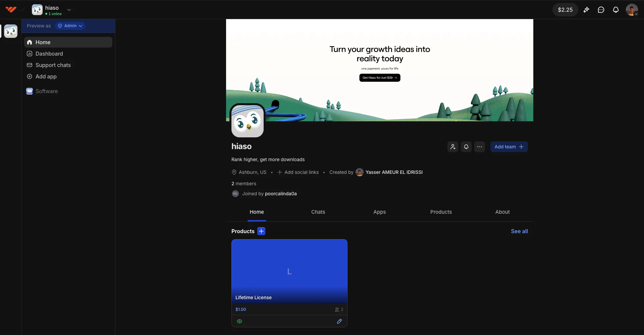Open the $2.25 balance pill
The width and height of the screenshot is (644, 335).
click(565, 10)
